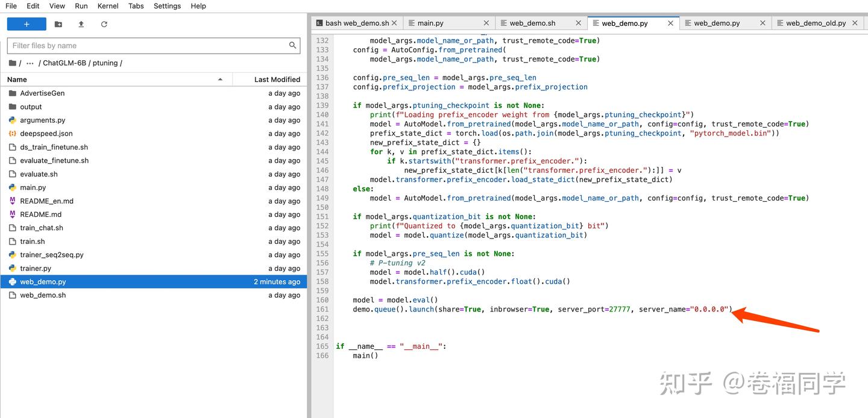This screenshot has height=418, width=868.
Task: Open the Kernel menu
Action: tap(108, 6)
